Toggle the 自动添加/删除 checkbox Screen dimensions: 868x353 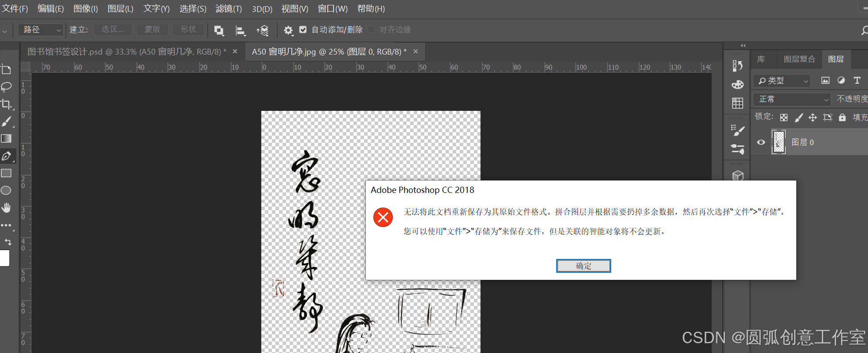tap(303, 30)
